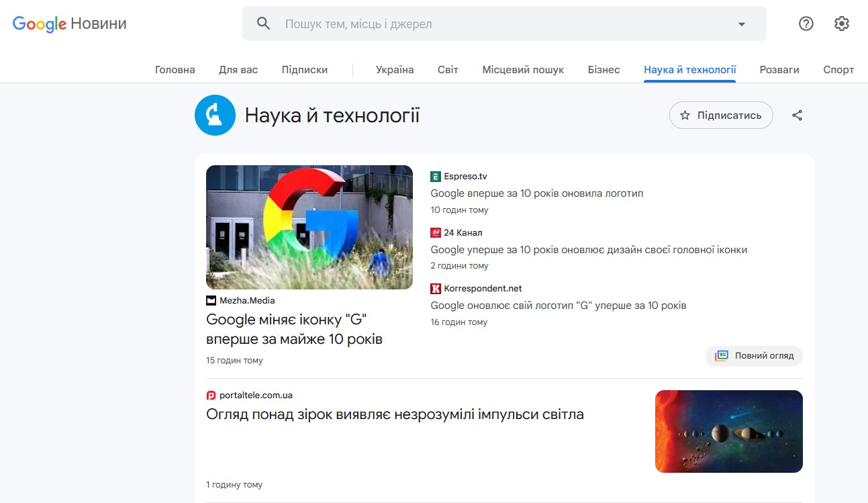
Task: Click the Mezha.Media source name
Action: (x=247, y=301)
